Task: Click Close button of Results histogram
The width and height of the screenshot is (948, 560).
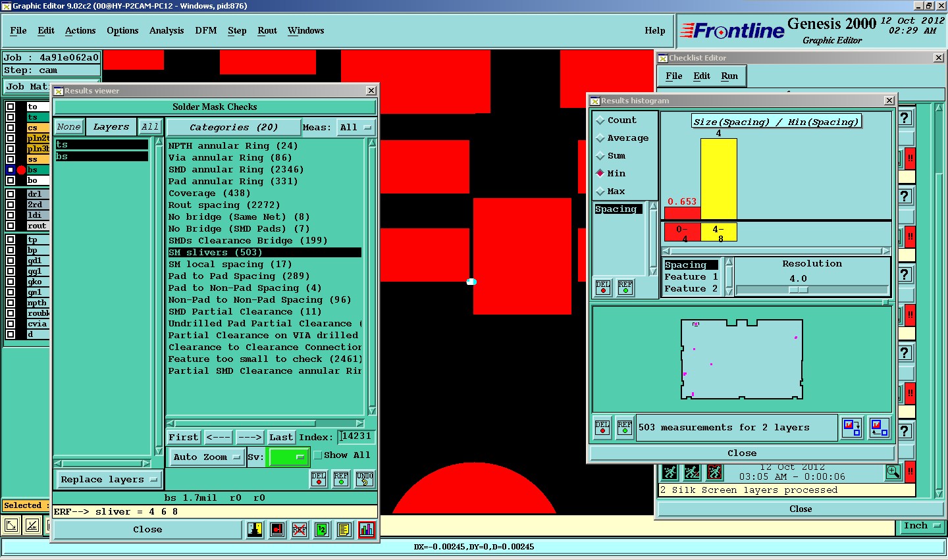Action: pyautogui.click(x=742, y=453)
